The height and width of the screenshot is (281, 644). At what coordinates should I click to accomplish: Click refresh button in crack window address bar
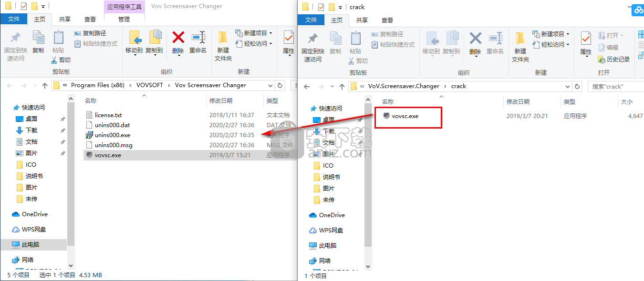coord(577,86)
